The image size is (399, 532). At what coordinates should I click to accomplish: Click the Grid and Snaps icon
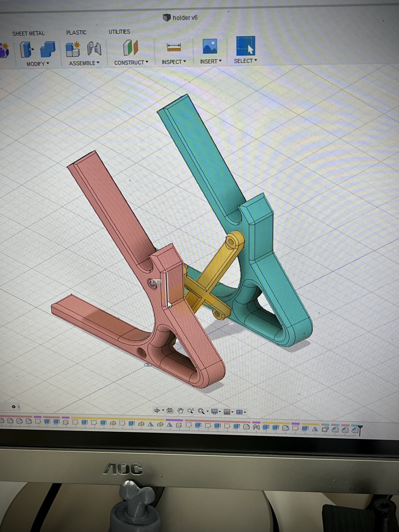point(227,412)
